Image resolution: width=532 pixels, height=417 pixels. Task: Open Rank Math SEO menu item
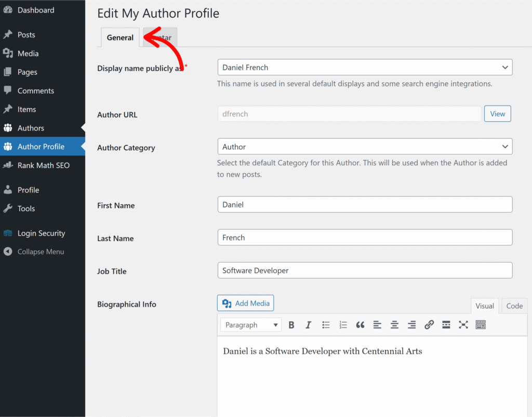(44, 165)
